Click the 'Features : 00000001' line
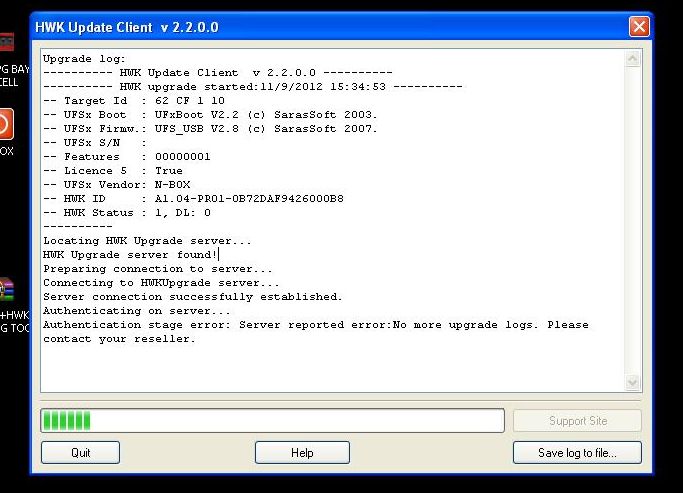 (127, 156)
